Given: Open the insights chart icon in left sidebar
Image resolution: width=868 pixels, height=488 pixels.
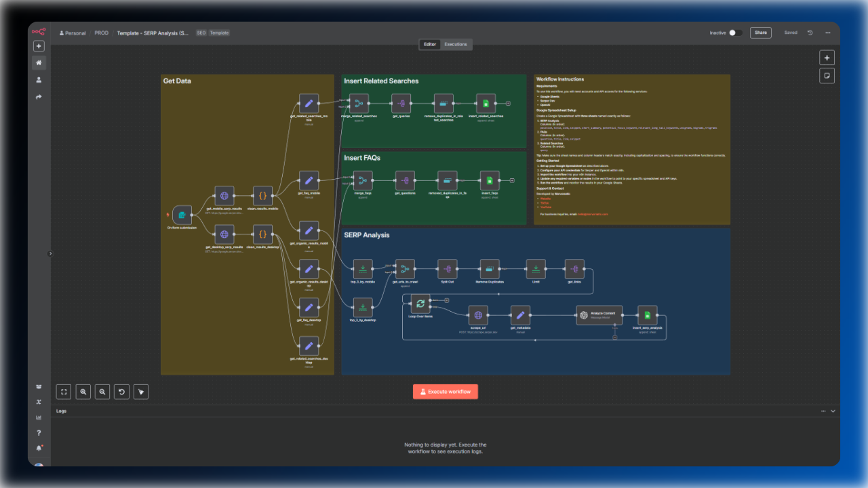Looking at the screenshot, I should (39, 417).
